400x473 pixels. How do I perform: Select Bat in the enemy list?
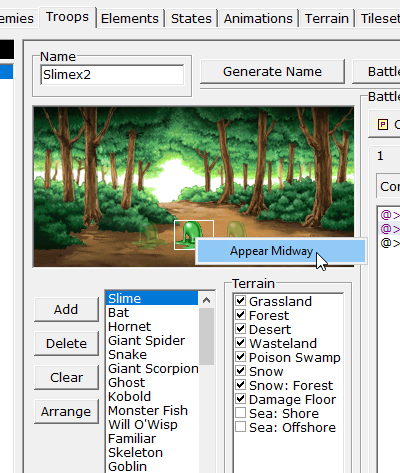(x=152, y=313)
